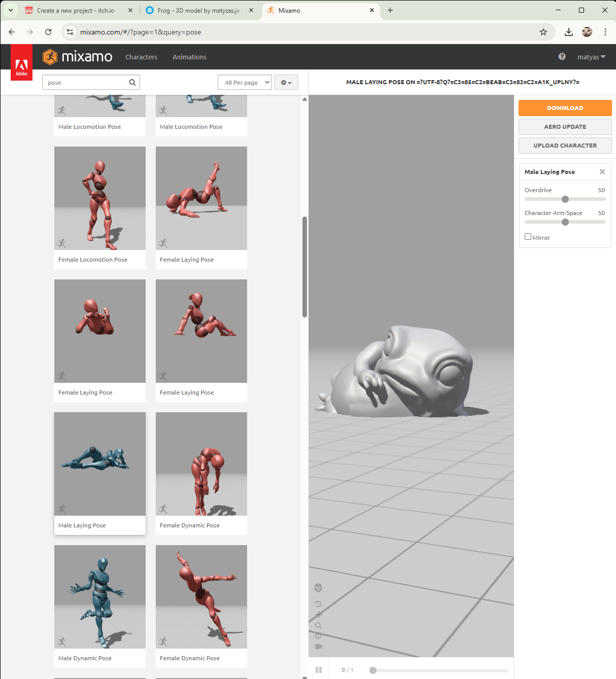Screen dimensions: 616x679
Task: Click the reset camera power icon
Action: [x=318, y=636]
